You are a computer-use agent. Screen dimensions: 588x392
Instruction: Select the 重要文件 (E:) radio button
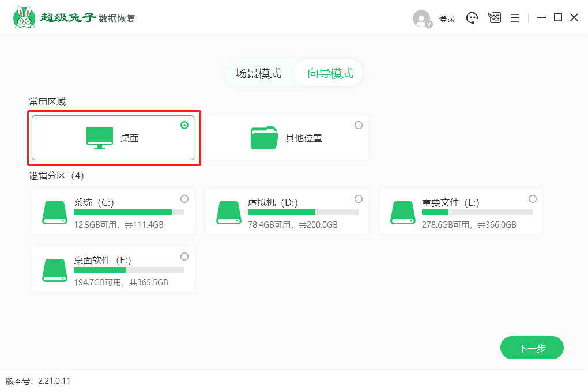(533, 199)
